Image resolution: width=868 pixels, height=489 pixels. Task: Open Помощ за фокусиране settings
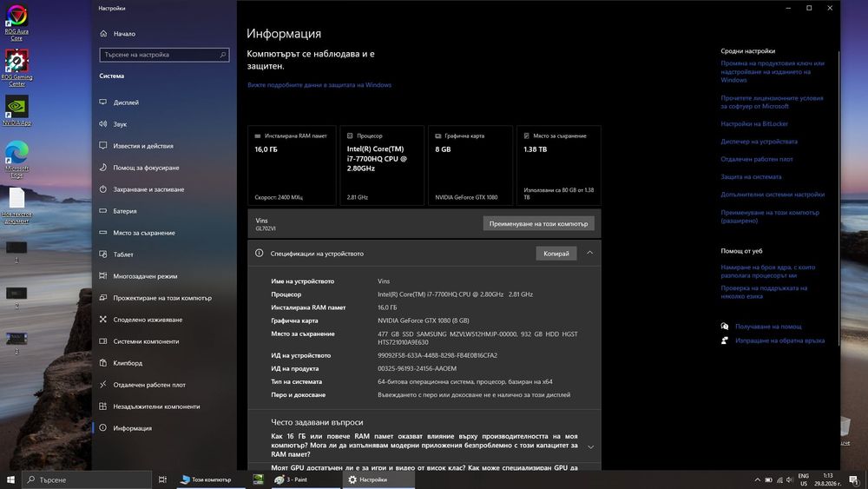click(x=164, y=168)
